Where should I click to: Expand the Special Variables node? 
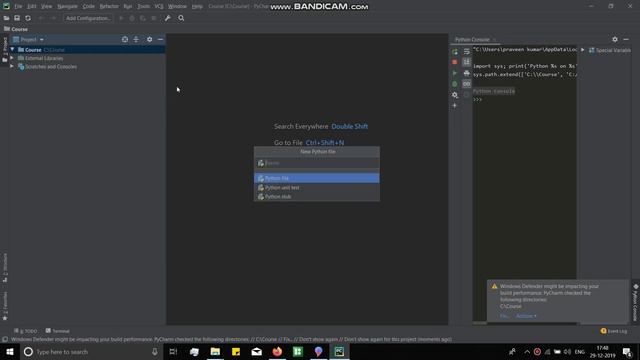tap(583, 50)
